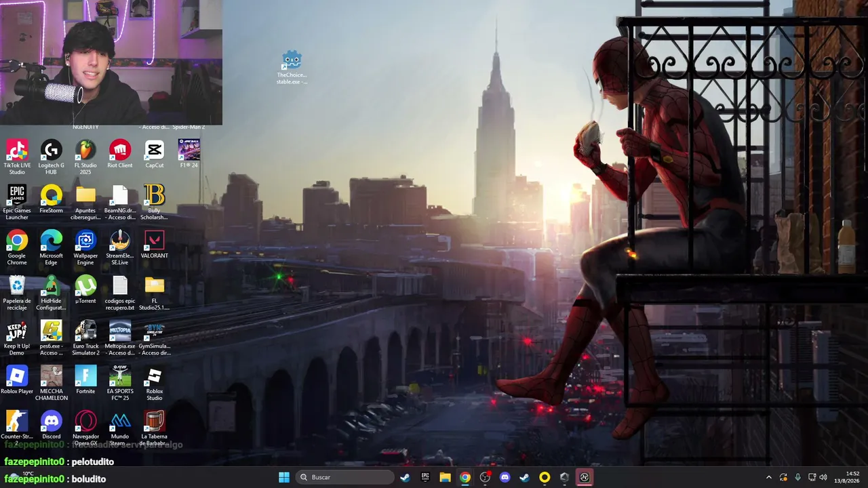This screenshot has width=868, height=488.
Task: Select the Google Chrome desktop shortcut
Action: tap(17, 247)
